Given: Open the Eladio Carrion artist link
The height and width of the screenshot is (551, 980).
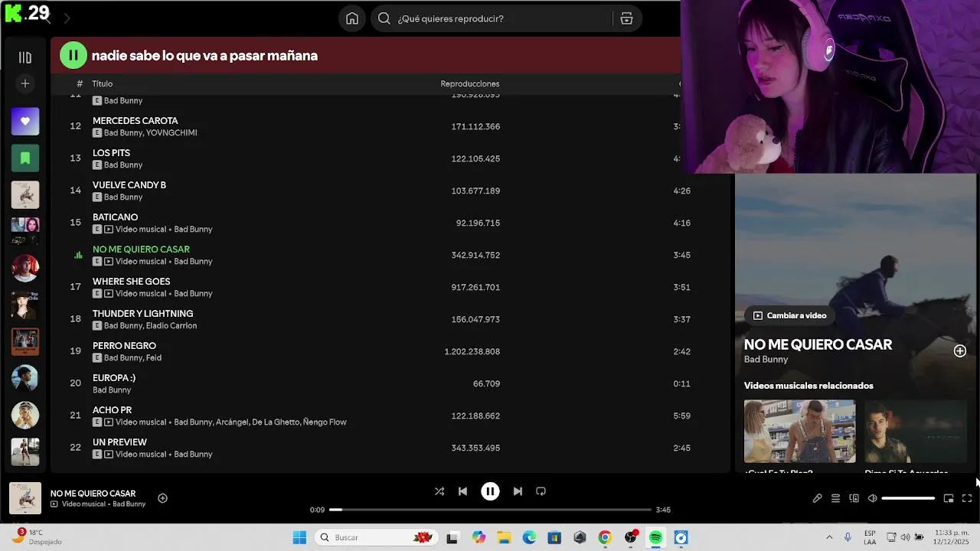Looking at the screenshot, I should pyautogui.click(x=171, y=326).
